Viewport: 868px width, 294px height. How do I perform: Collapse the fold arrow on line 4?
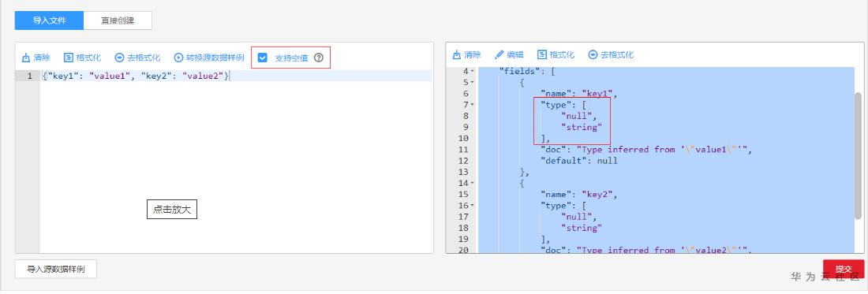tap(472, 71)
